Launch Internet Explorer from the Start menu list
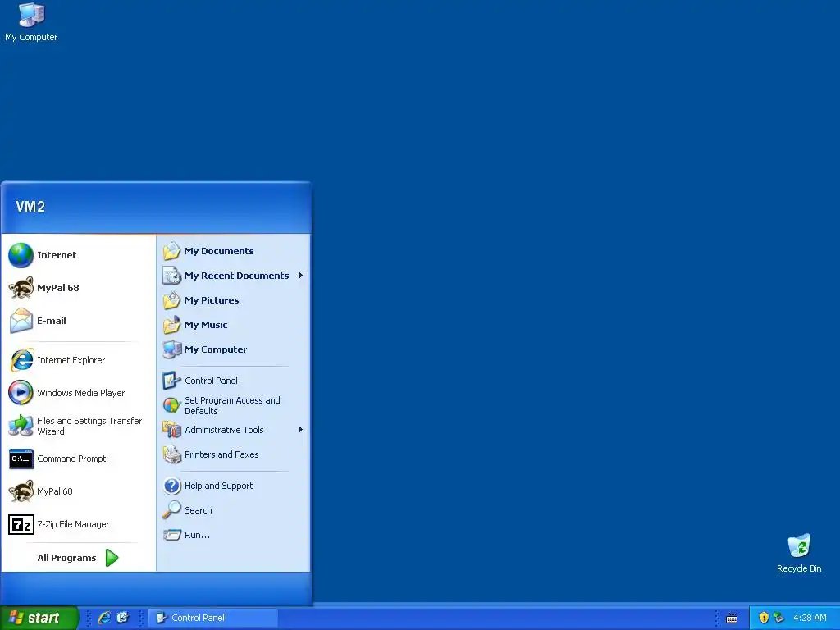This screenshot has height=630, width=840. 78,360
